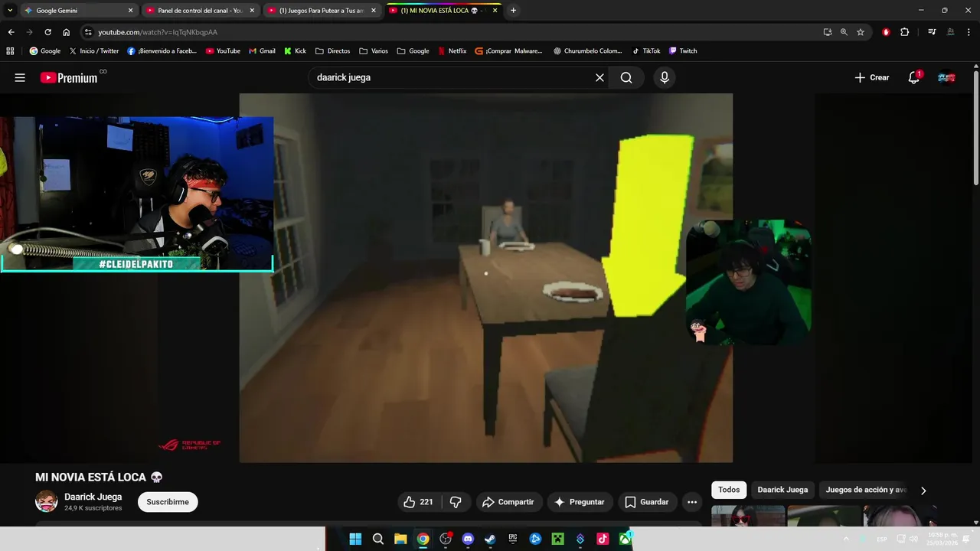Open the Kick bookmark

point(295,51)
